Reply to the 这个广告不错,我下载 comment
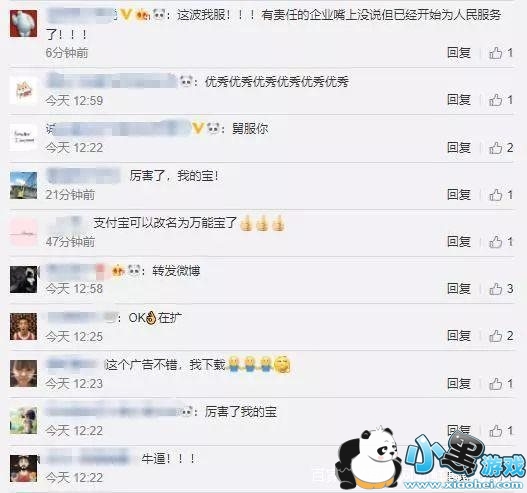Screen dimensions: 527x493 pyautogui.click(x=458, y=383)
